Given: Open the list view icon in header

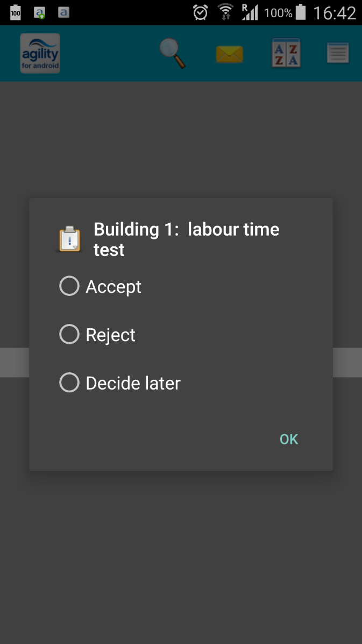Looking at the screenshot, I should [x=338, y=53].
